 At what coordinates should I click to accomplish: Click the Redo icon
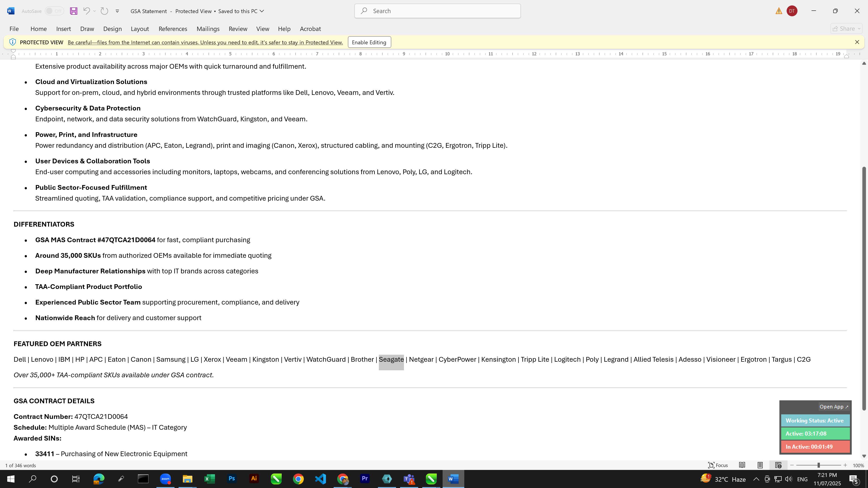(104, 11)
